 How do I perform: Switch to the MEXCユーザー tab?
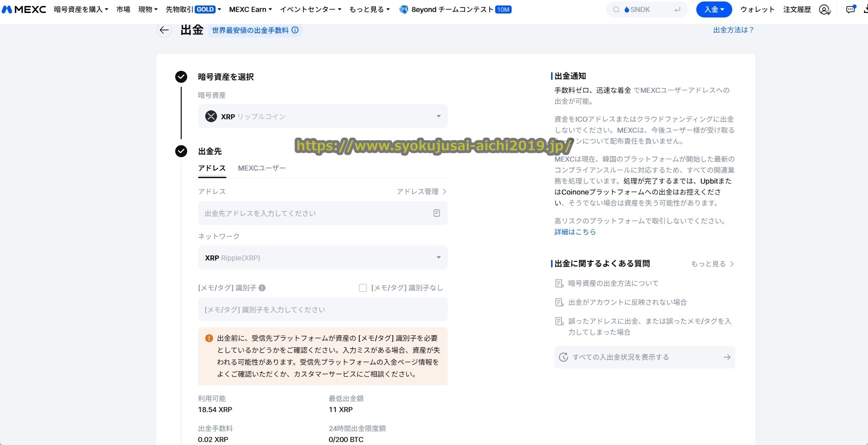(262, 168)
